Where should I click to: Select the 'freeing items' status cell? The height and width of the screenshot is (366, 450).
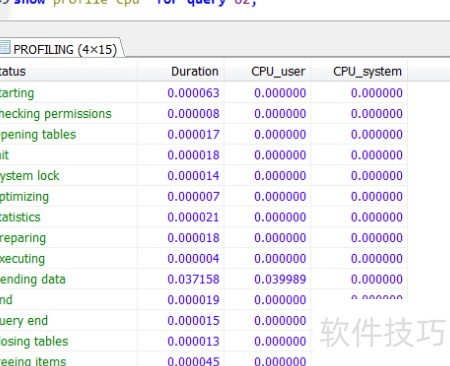(x=68, y=360)
